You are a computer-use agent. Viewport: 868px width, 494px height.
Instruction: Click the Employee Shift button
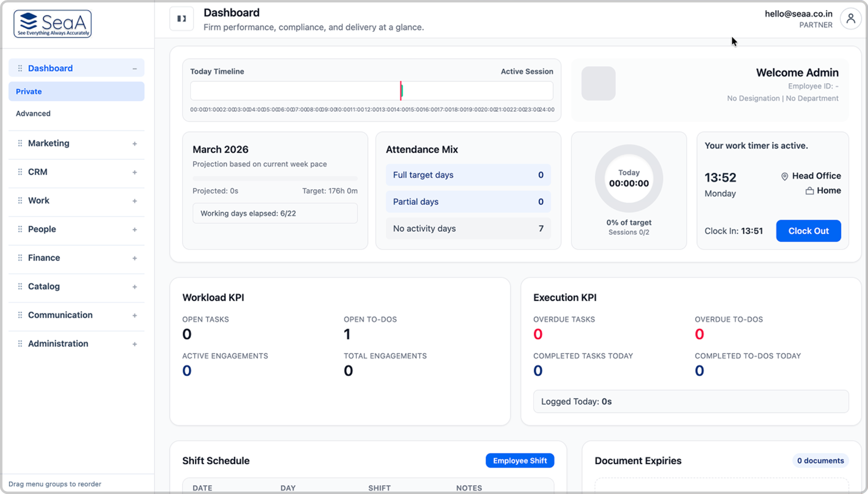point(520,461)
